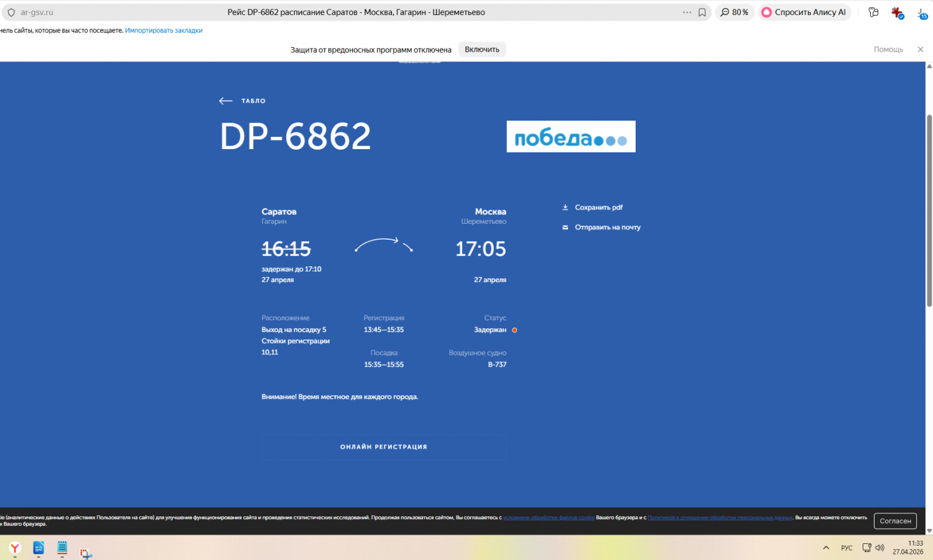Switch the РУС keyboard language indicator
The image size is (933, 560).
(847, 548)
